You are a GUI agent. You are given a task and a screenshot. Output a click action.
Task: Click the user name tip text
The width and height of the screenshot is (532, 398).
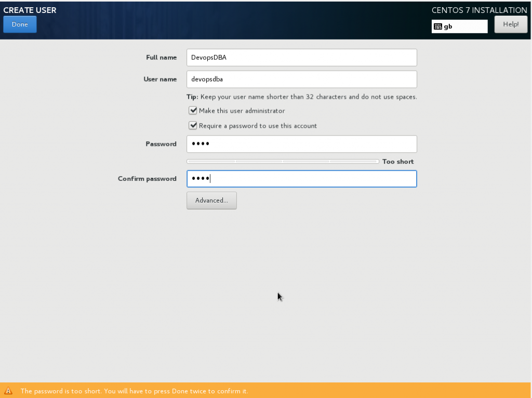[x=302, y=97]
